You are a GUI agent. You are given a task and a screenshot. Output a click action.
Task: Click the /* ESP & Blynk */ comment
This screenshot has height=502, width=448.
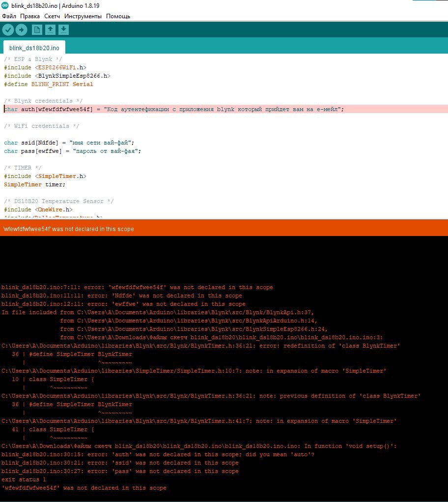coord(33,59)
